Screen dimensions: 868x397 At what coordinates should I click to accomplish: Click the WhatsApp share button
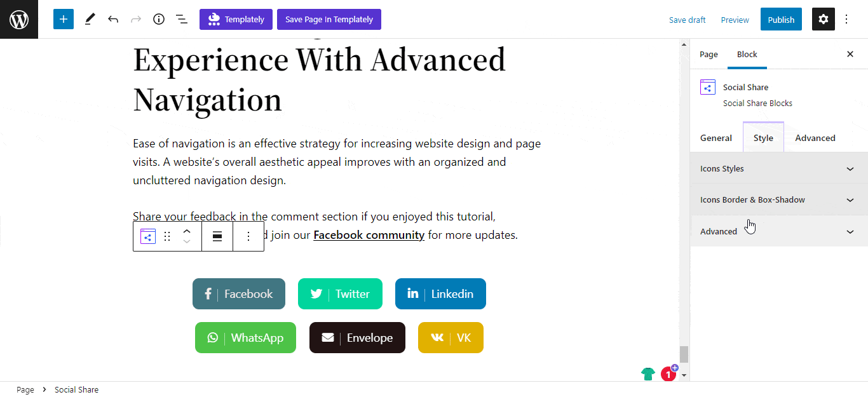(245, 337)
